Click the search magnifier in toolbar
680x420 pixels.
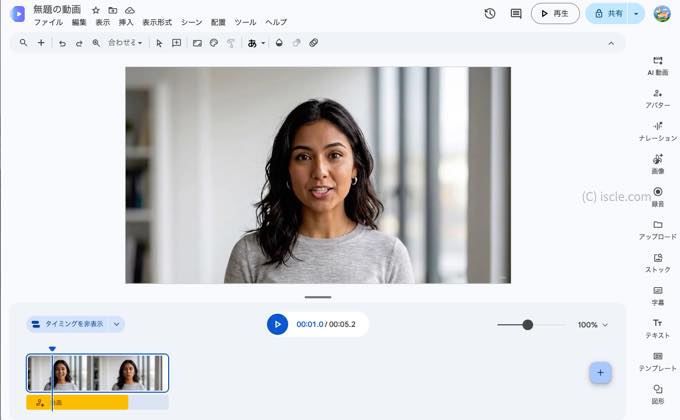click(x=23, y=43)
